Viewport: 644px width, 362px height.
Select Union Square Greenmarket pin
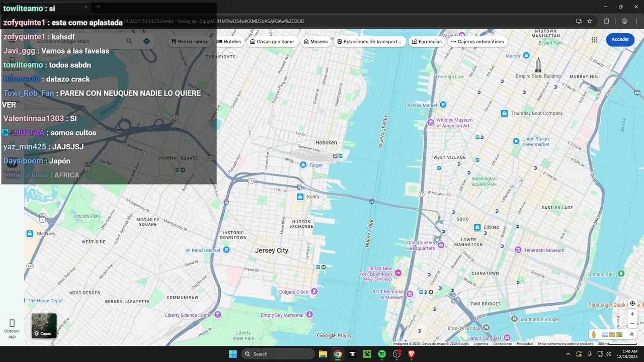click(x=516, y=141)
